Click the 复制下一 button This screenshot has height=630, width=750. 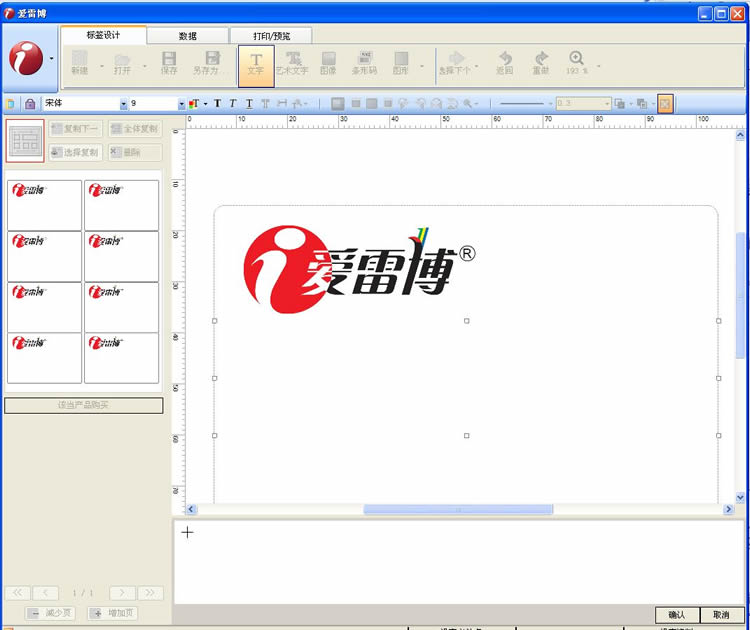(x=76, y=129)
